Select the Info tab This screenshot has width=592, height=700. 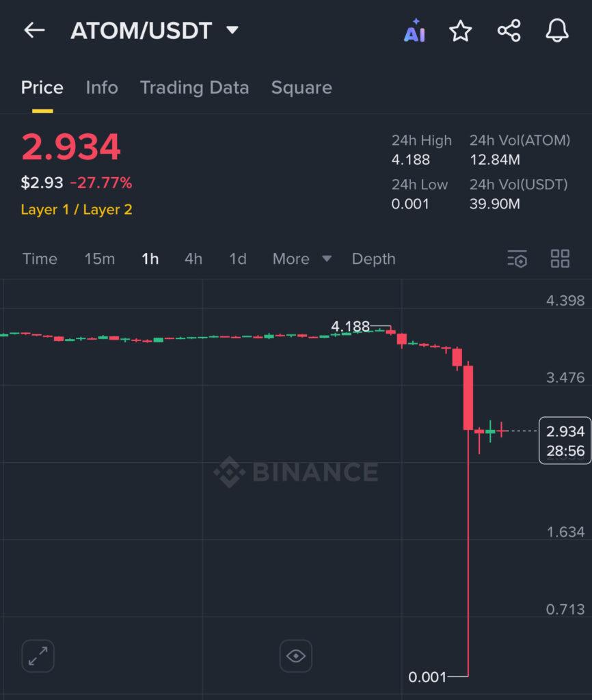[x=102, y=87]
